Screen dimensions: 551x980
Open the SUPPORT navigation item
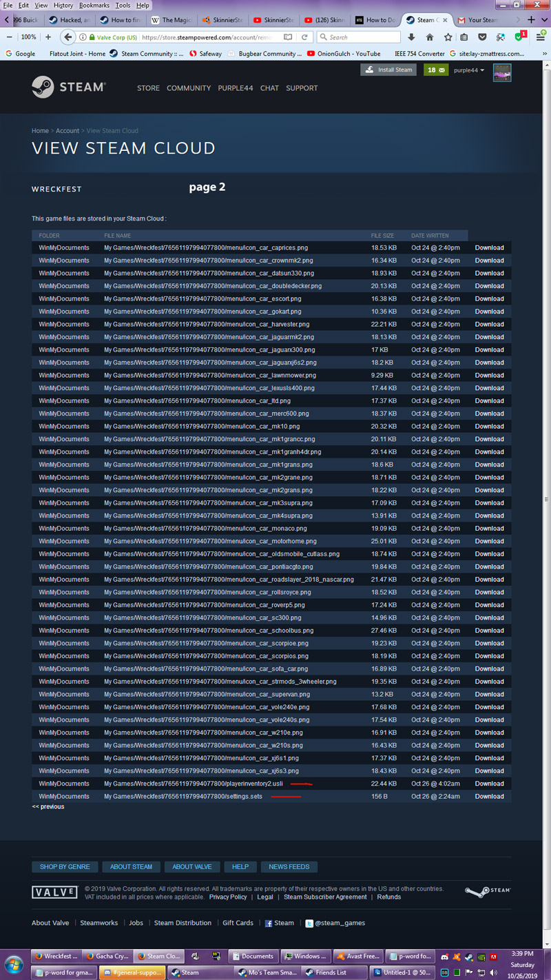click(302, 88)
